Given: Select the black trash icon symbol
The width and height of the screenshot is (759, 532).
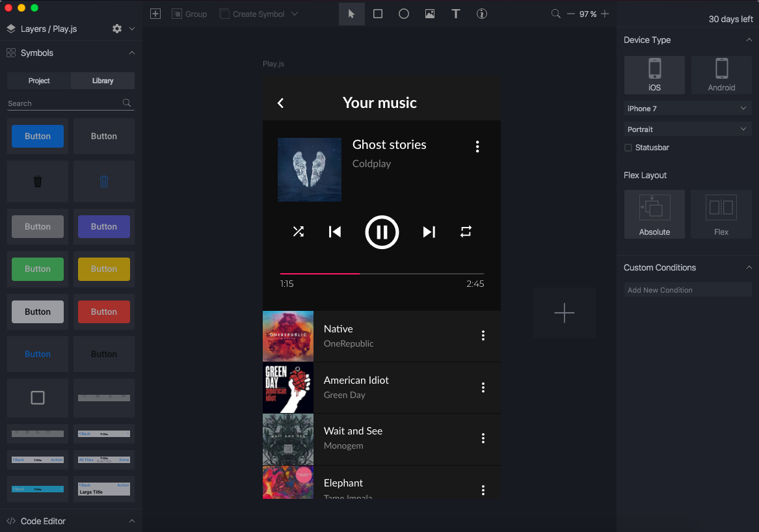Looking at the screenshot, I should click(38, 181).
